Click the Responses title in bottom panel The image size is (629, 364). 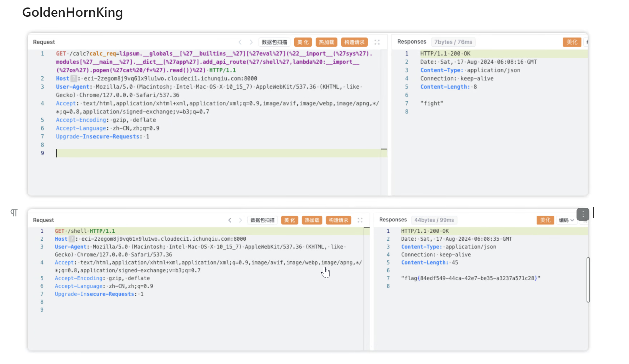point(393,220)
